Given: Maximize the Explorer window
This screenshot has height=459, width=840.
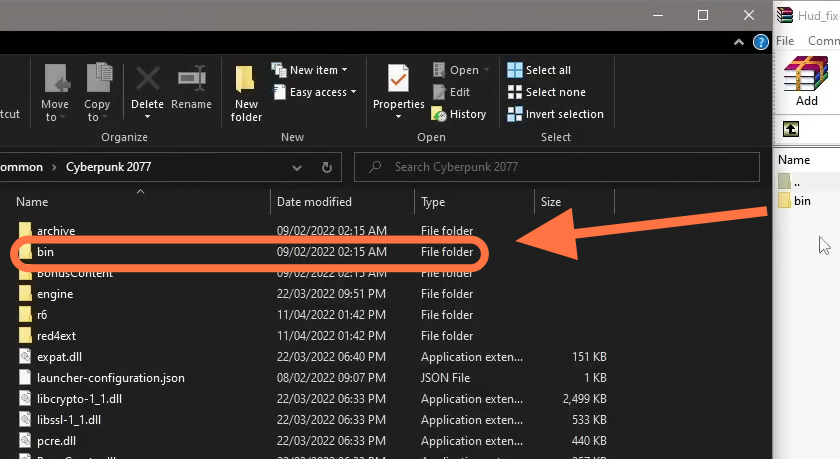Looking at the screenshot, I should (703, 15).
